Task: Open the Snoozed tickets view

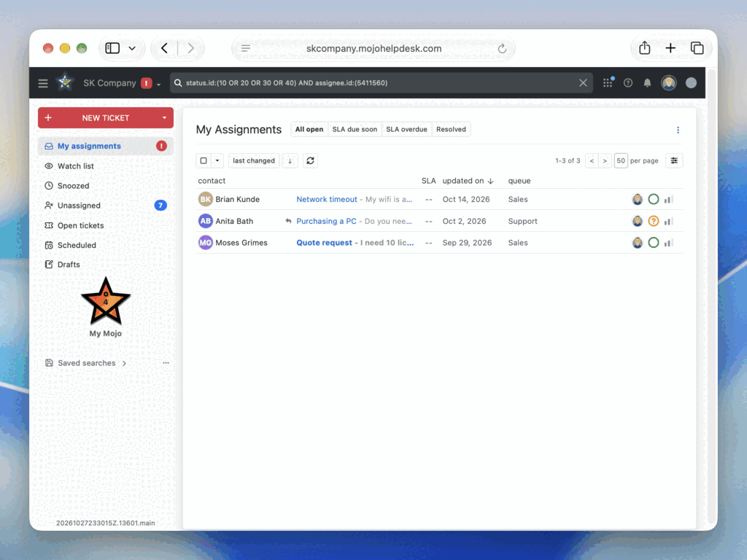Action: 106,186
